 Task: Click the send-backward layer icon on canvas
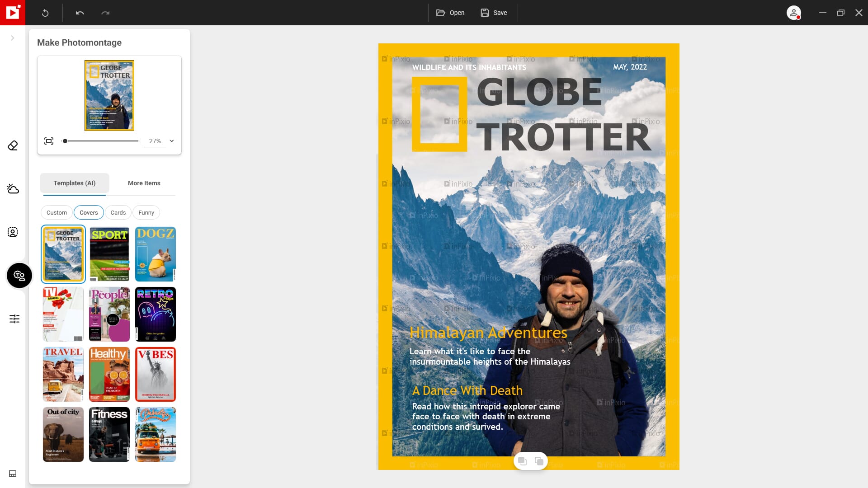522,461
